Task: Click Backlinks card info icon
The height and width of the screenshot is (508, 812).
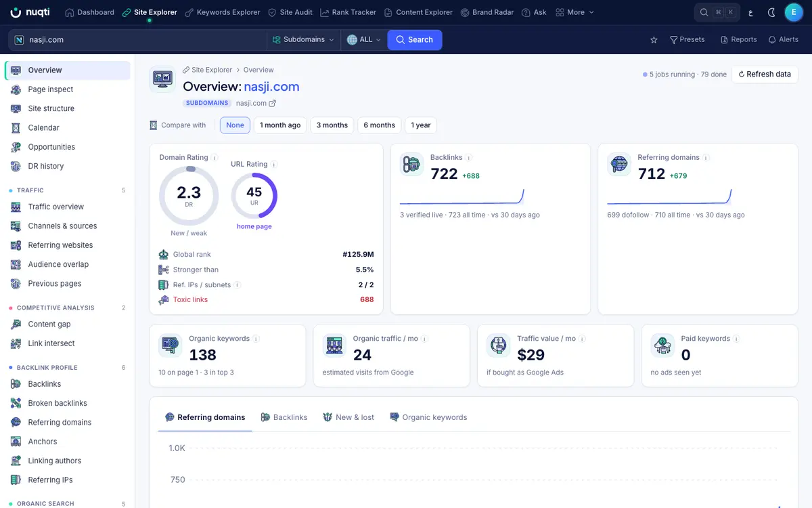Action: click(469, 158)
